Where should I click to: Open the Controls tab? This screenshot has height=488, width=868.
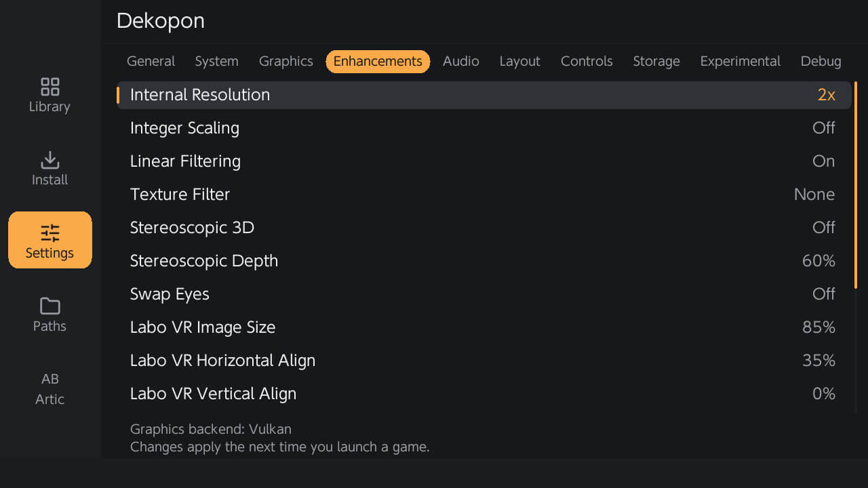(587, 61)
